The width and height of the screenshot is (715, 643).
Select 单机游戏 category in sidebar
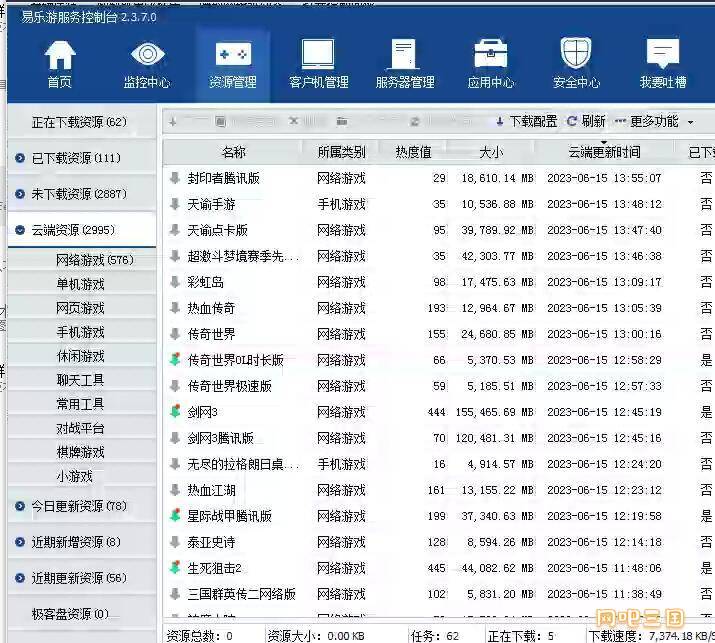80,284
